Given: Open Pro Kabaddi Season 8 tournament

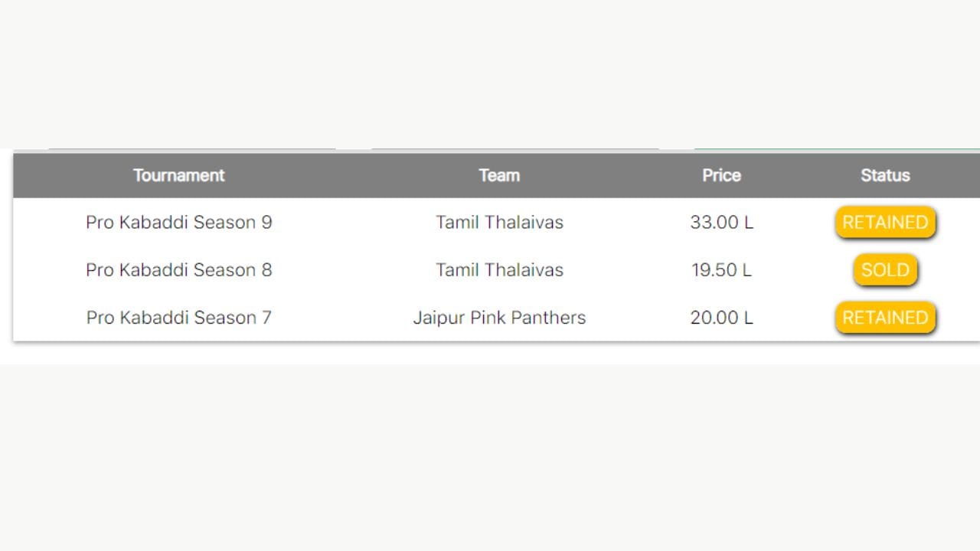Looking at the screenshot, I should [178, 270].
